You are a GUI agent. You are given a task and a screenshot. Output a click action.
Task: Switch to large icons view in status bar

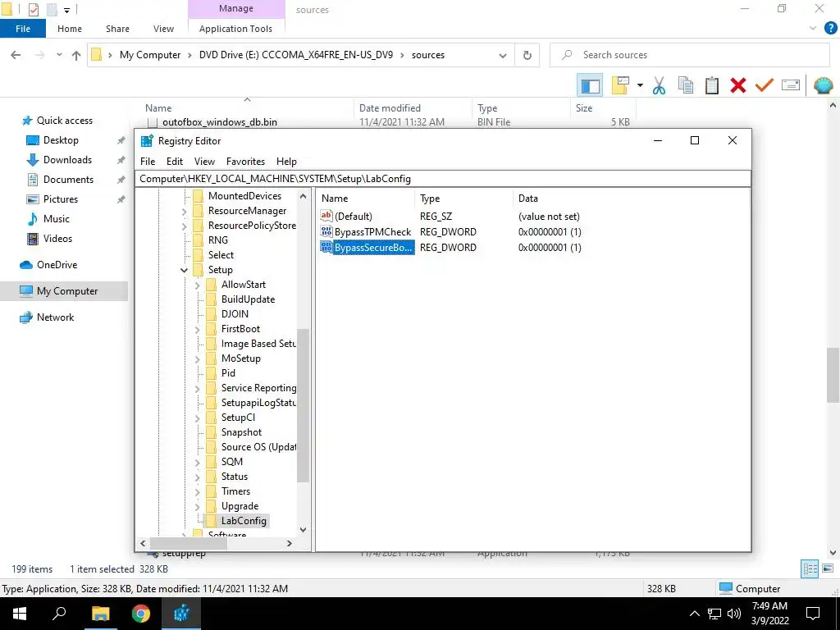point(828,569)
